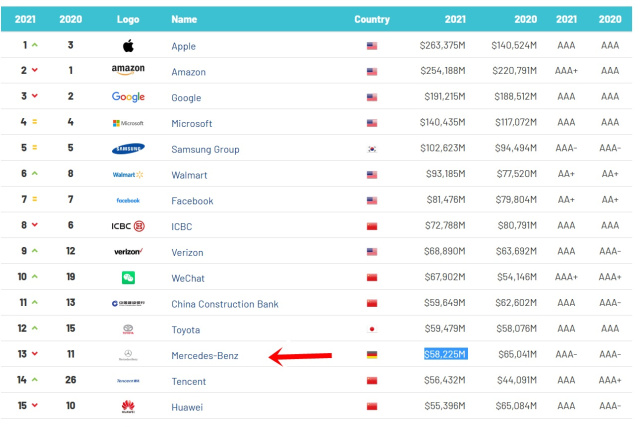Click the Huawei red logo
The height and width of the screenshot is (427, 640).
(x=128, y=407)
